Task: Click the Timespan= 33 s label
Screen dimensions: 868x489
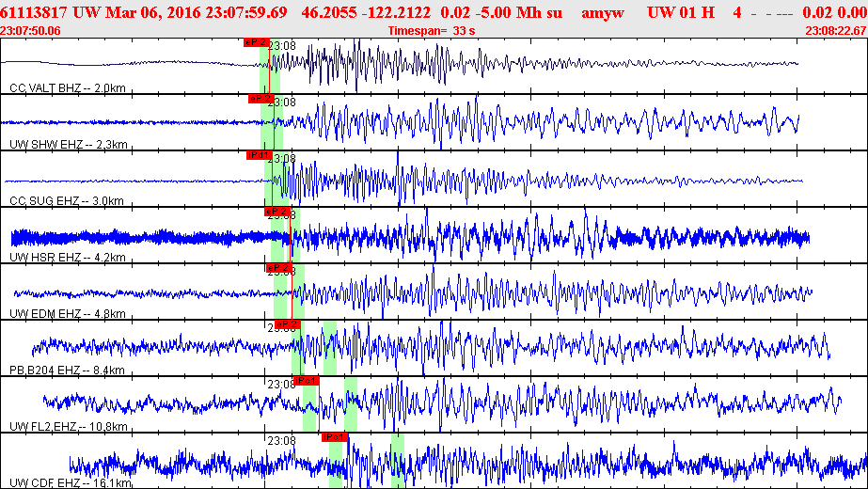Action: (x=432, y=30)
